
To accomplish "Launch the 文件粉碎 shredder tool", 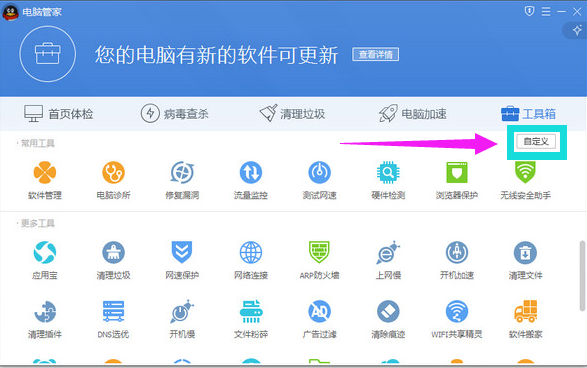I will [251, 319].
